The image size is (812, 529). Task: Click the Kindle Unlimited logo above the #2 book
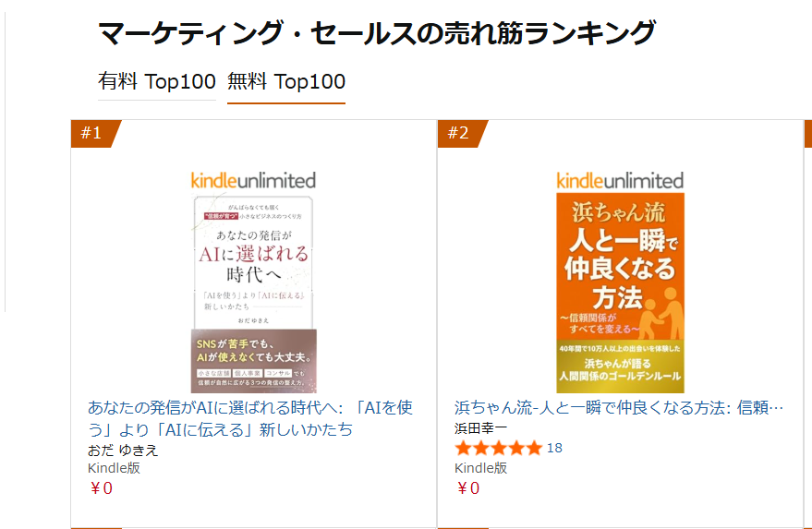[620, 180]
